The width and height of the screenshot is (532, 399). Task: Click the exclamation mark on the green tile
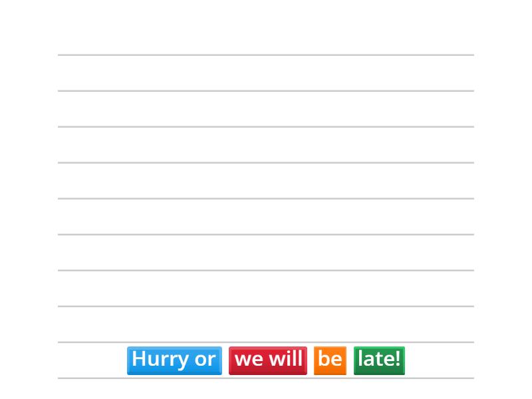point(398,359)
